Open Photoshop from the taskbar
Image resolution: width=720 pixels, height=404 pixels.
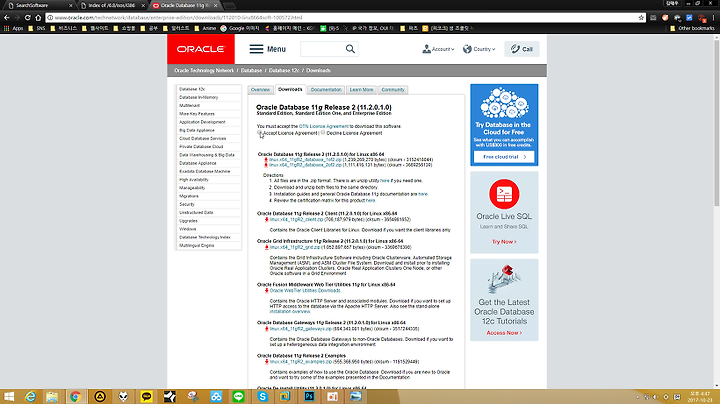pyautogui.click(x=309, y=396)
